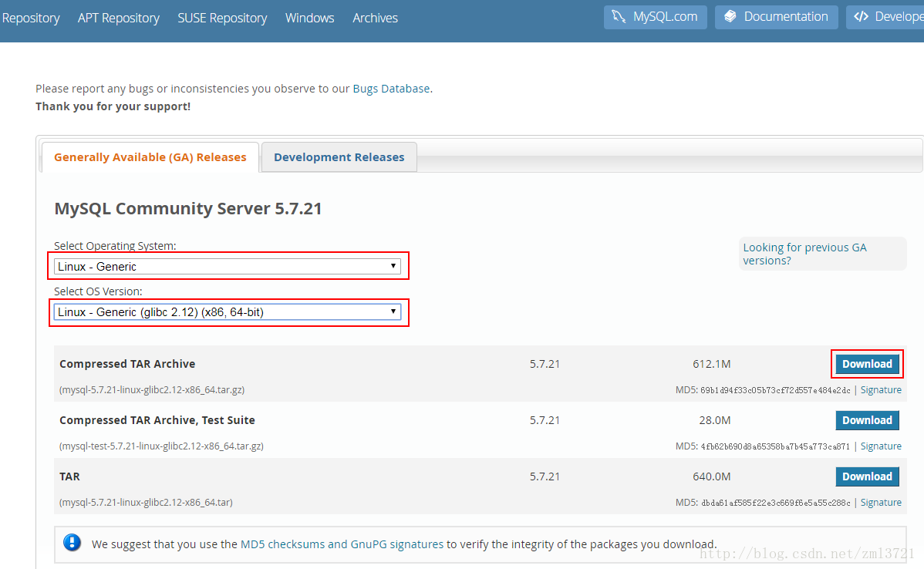Click the Compressed TAR Archive title text
This screenshot has height=569, width=924.
click(127, 364)
